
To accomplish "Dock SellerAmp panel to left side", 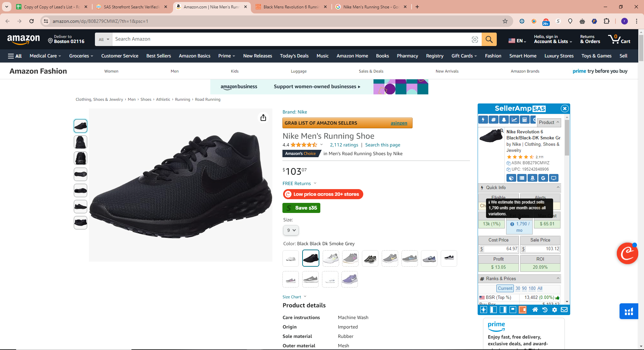I will [493, 310].
